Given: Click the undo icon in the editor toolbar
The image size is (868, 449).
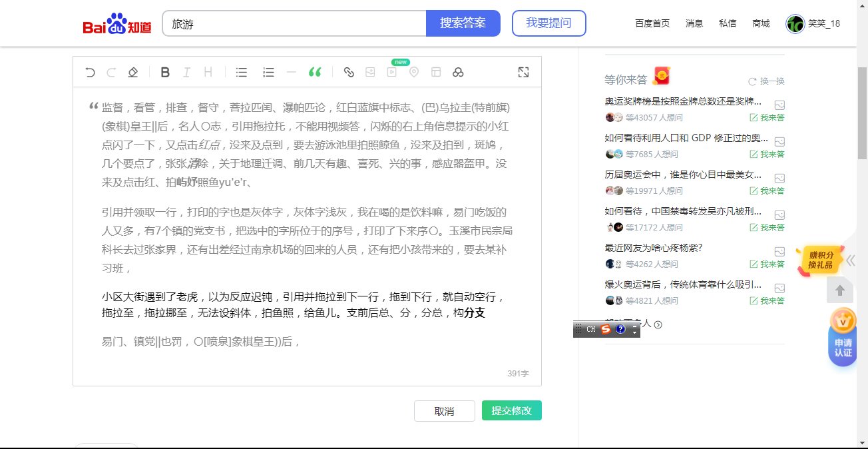Looking at the screenshot, I should (90, 72).
